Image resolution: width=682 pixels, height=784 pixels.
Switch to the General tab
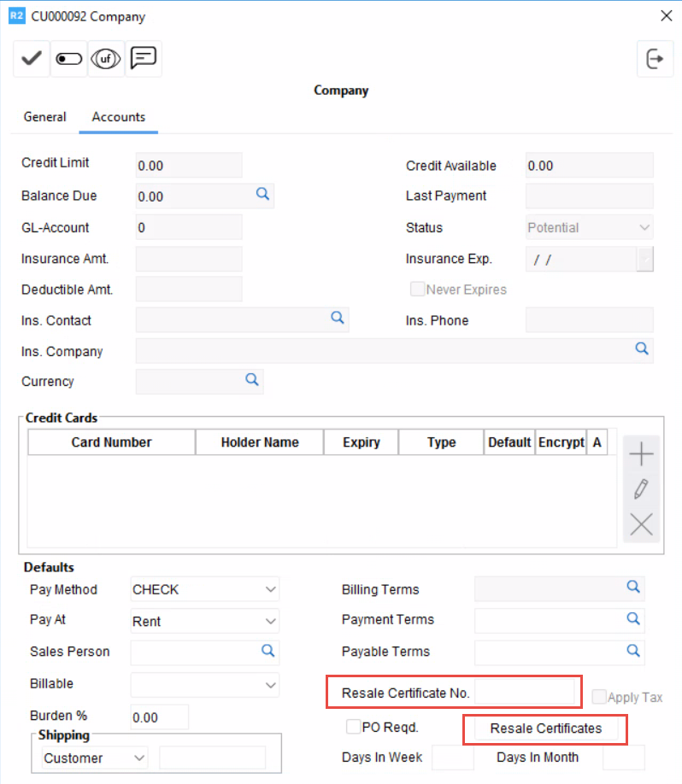45,117
